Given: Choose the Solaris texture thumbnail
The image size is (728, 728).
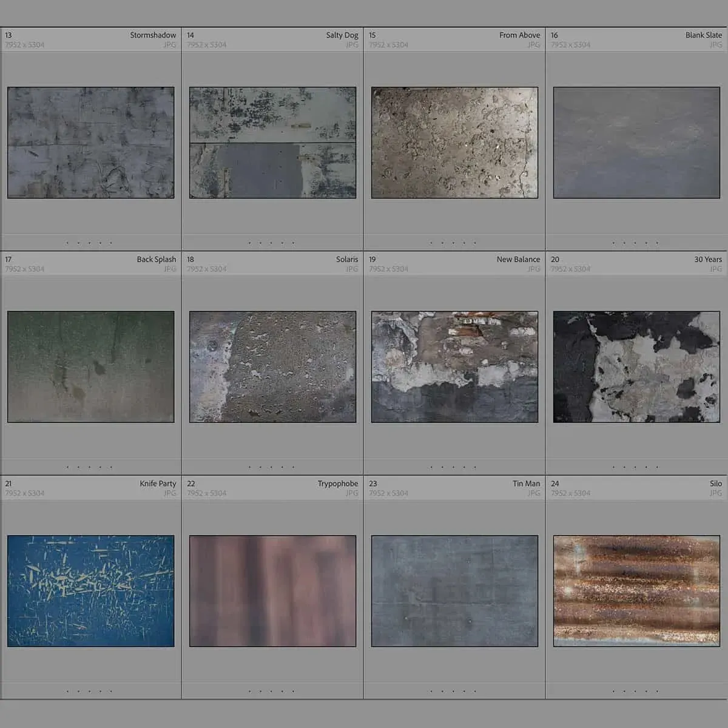Looking at the screenshot, I should [272, 366].
